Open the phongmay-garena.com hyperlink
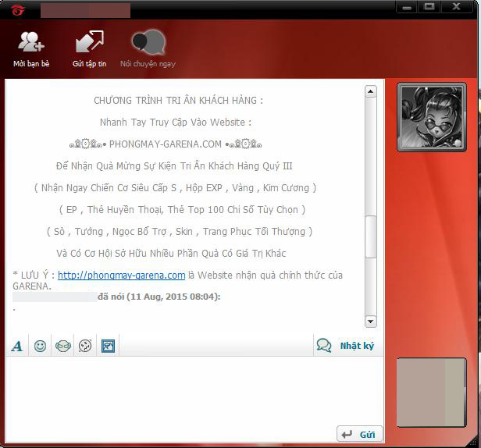 pyautogui.click(x=122, y=276)
